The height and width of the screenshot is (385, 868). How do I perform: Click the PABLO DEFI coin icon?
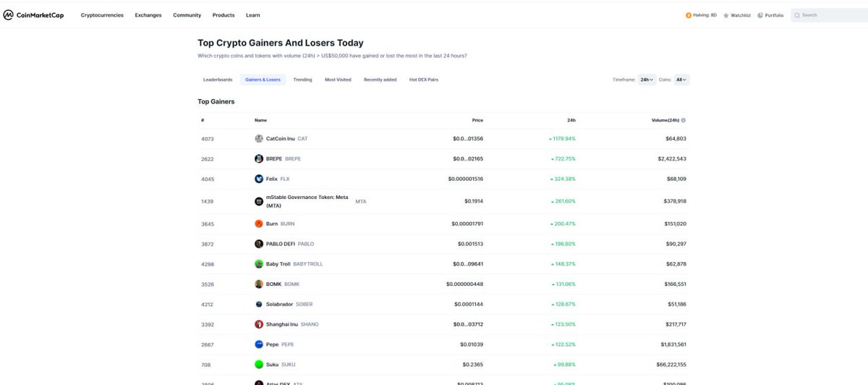point(259,244)
